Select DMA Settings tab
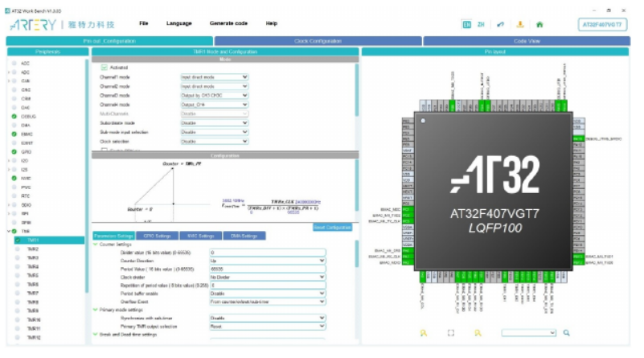Viewport: 644px width, 358px height. click(244, 236)
